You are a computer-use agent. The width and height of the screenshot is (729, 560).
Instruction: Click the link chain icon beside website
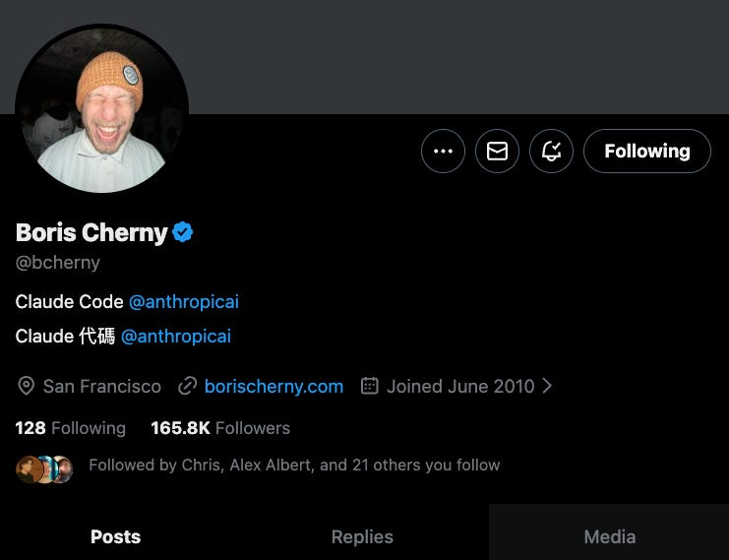[187, 386]
